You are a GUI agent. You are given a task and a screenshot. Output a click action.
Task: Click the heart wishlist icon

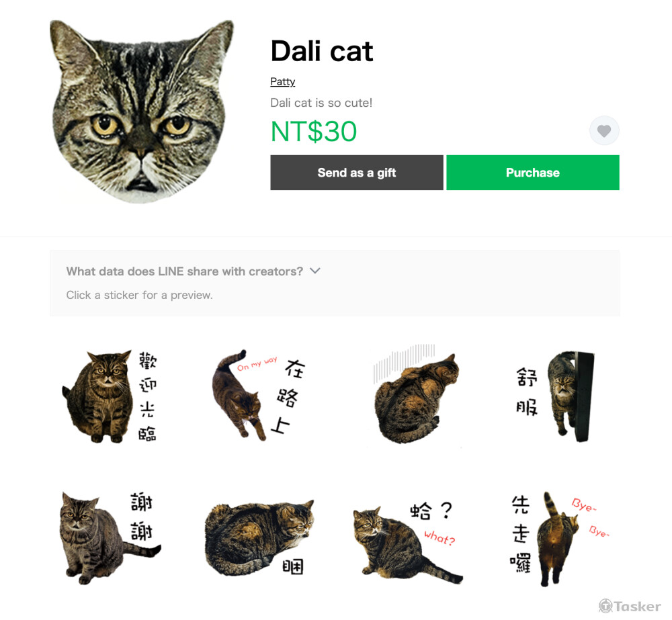click(604, 130)
